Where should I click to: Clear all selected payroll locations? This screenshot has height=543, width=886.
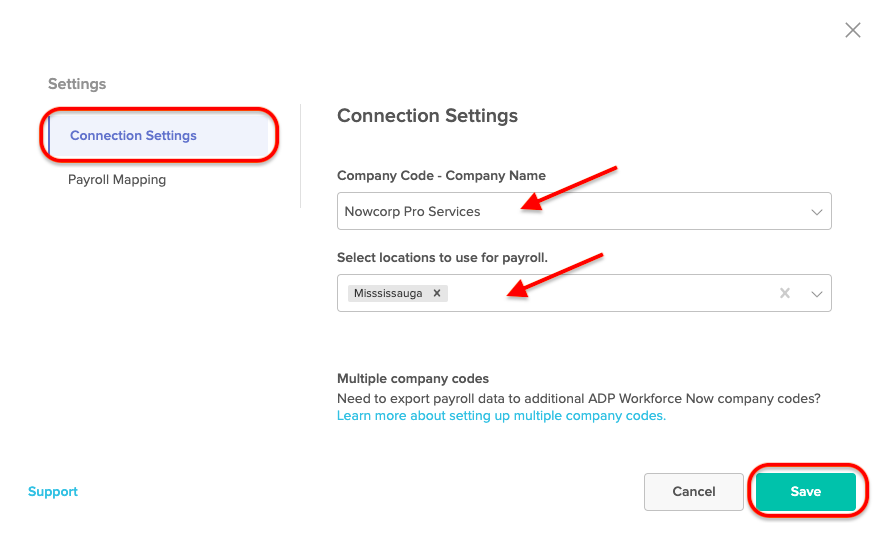point(785,293)
